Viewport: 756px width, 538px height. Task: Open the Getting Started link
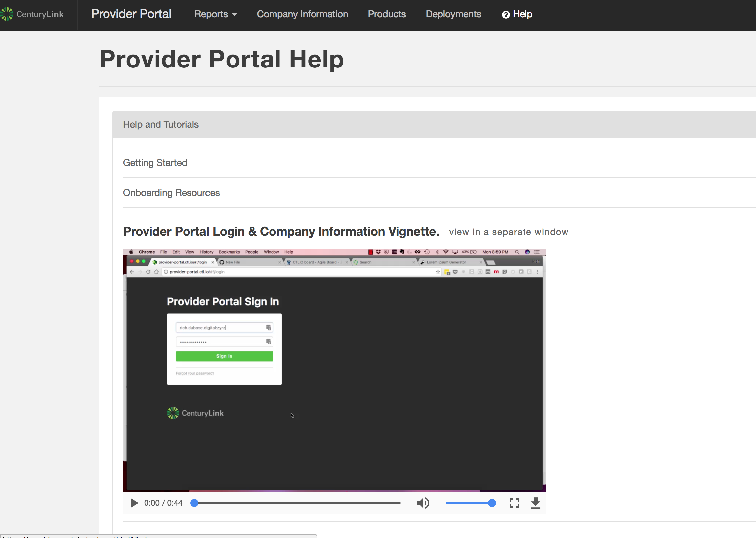pyautogui.click(x=155, y=163)
